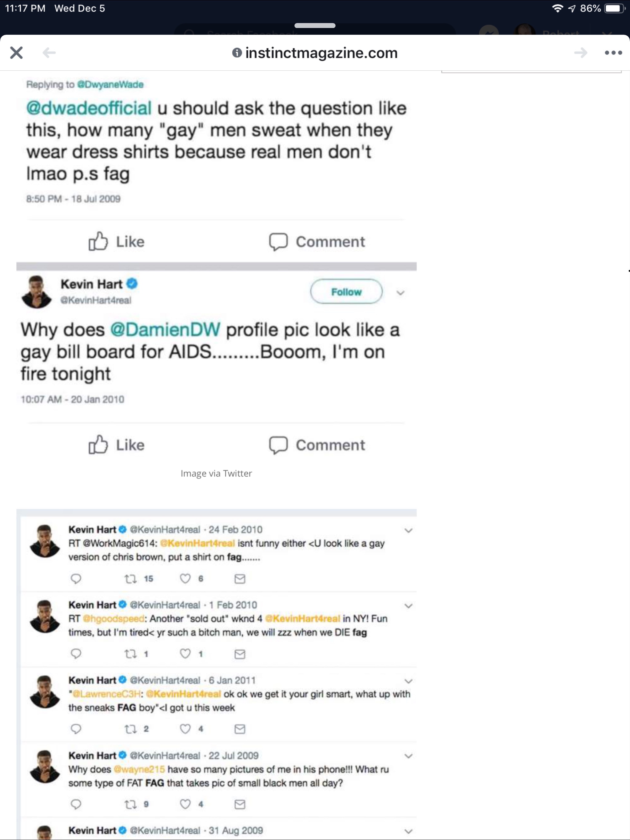The image size is (630, 840).
Task: Reply to the 22 Jul 2009 tweet
Action: 76,804
